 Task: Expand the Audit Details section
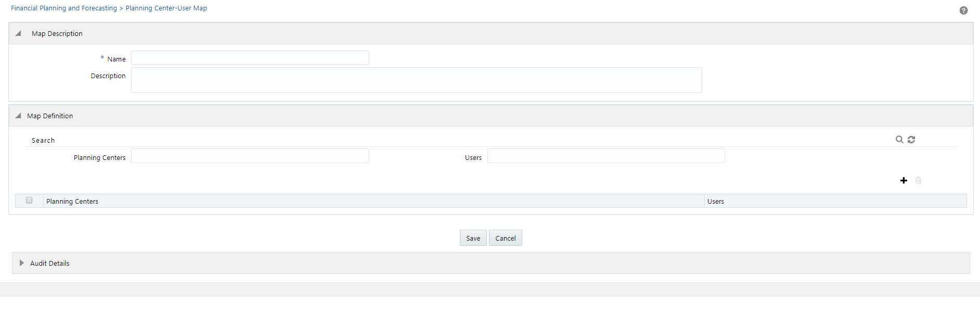pyautogui.click(x=22, y=263)
